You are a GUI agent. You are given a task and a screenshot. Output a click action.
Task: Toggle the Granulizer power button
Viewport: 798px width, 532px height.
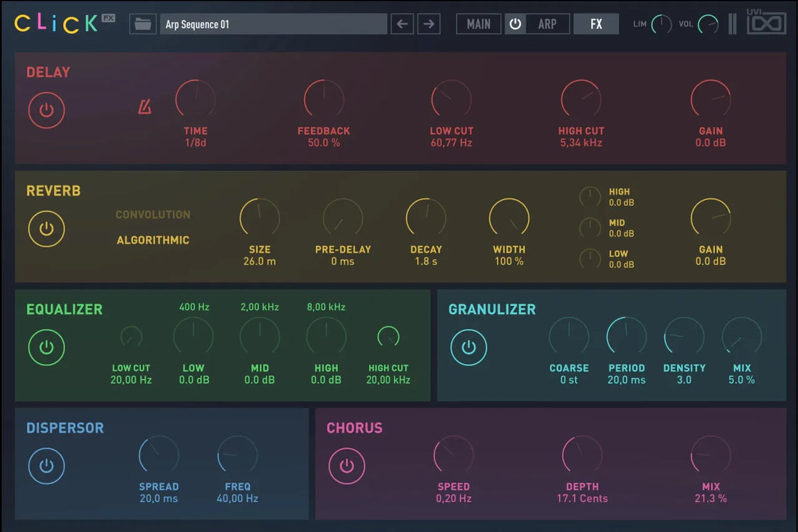coord(469,347)
